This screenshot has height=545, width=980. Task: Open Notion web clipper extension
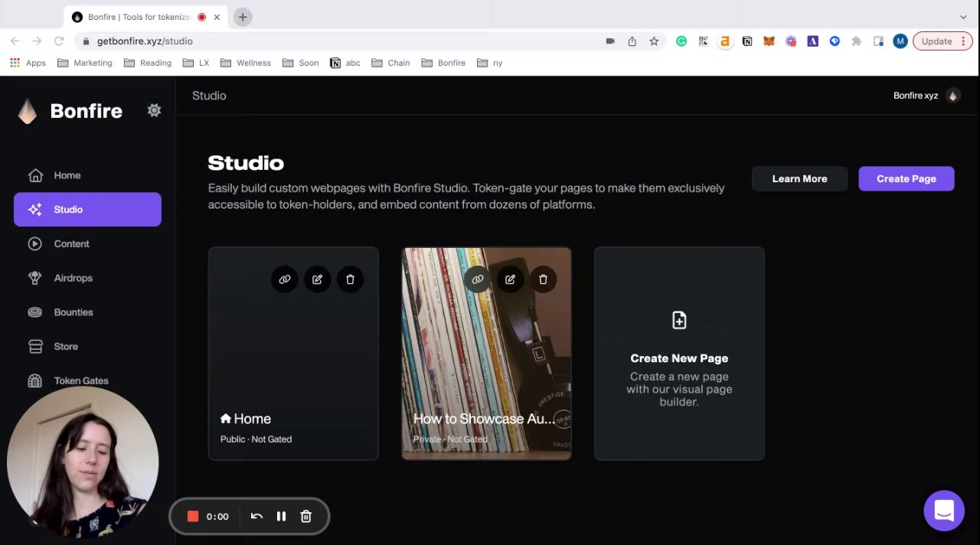[746, 41]
